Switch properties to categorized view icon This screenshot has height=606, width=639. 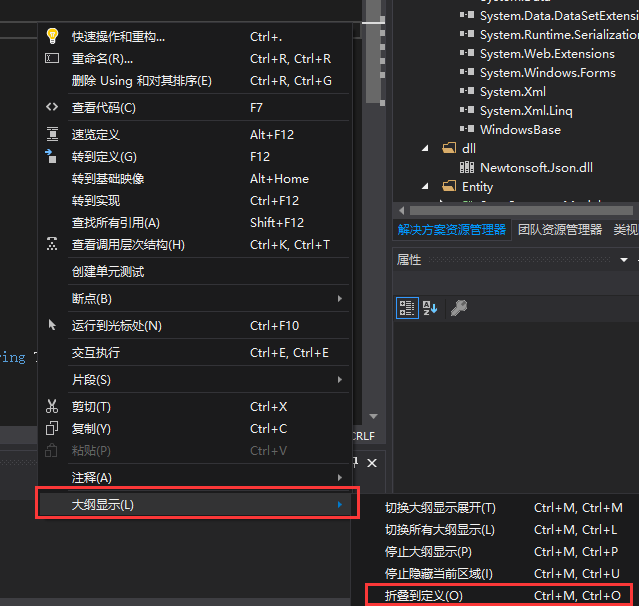(x=407, y=308)
